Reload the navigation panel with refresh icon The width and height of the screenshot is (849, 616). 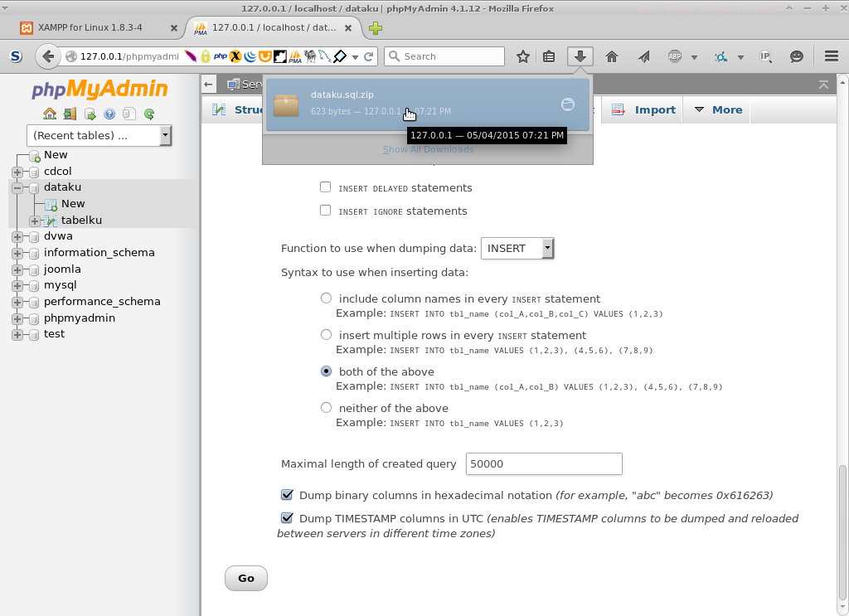[149, 113]
